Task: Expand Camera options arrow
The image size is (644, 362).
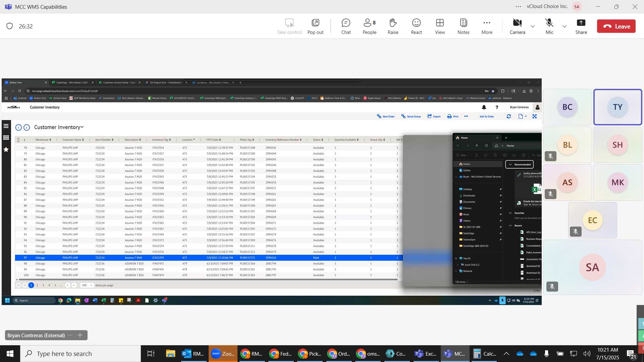Action: coord(532,26)
